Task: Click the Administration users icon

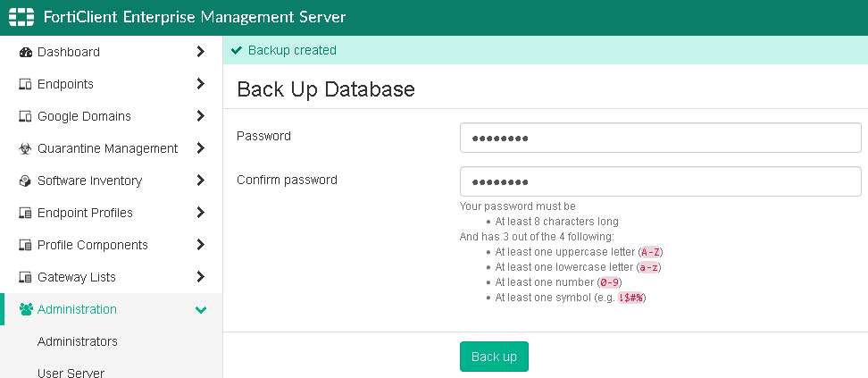Action: [26, 310]
